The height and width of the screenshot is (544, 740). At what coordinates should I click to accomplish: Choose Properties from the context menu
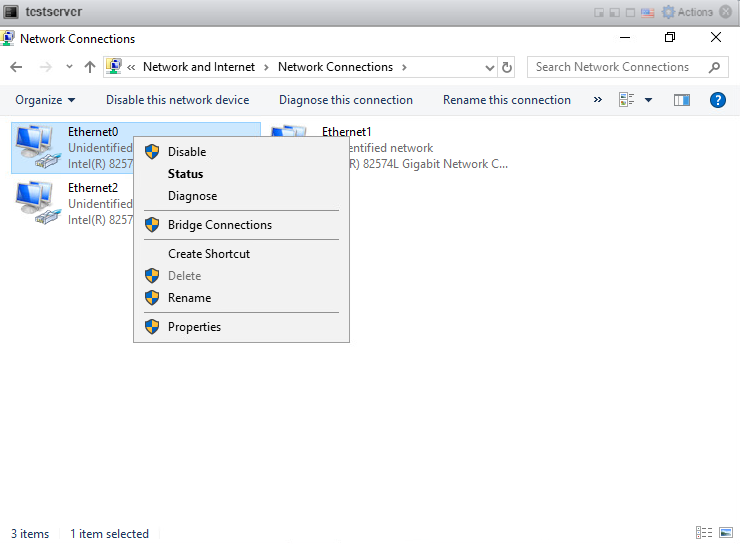point(194,327)
